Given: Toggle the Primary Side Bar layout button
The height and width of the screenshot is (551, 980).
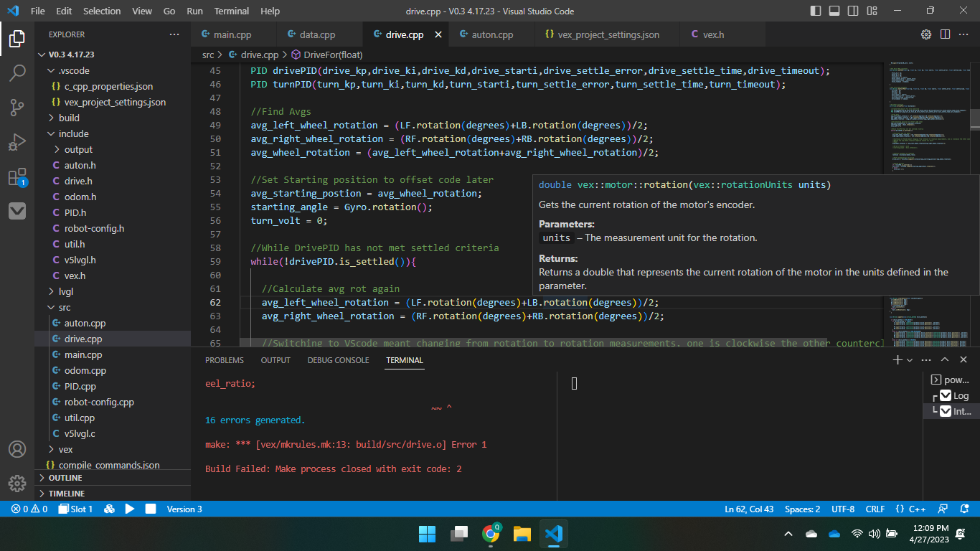Looking at the screenshot, I should point(816,11).
